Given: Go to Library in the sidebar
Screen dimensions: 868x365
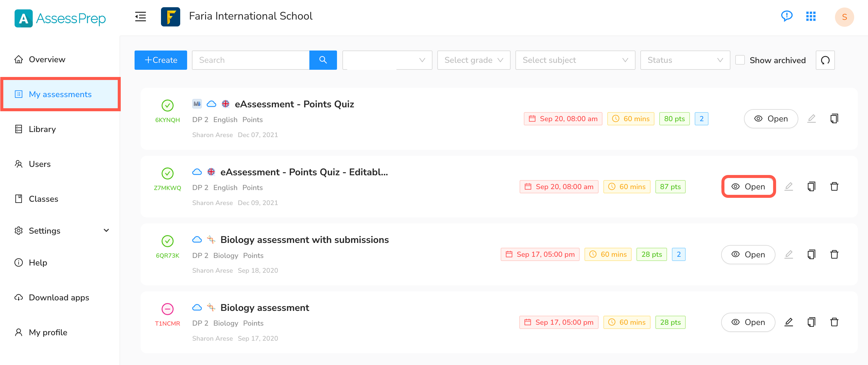Looking at the screenshot, I should coord(42,129).
